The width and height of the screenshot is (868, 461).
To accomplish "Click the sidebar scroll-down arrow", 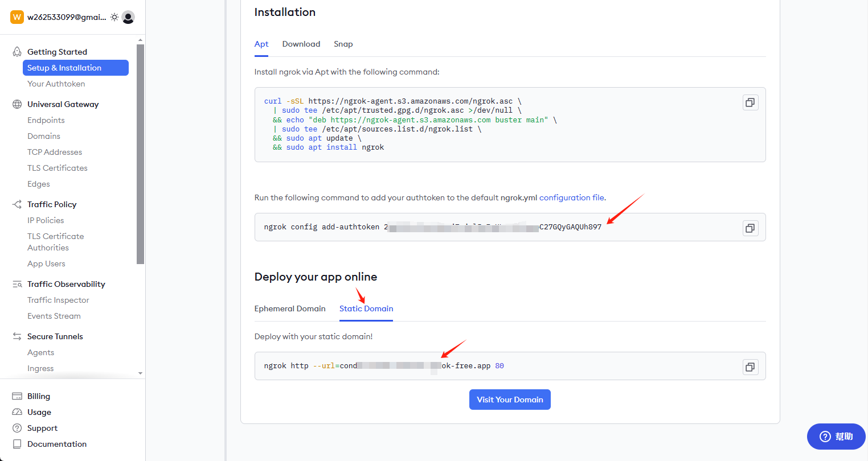I will tap(141, 373).
